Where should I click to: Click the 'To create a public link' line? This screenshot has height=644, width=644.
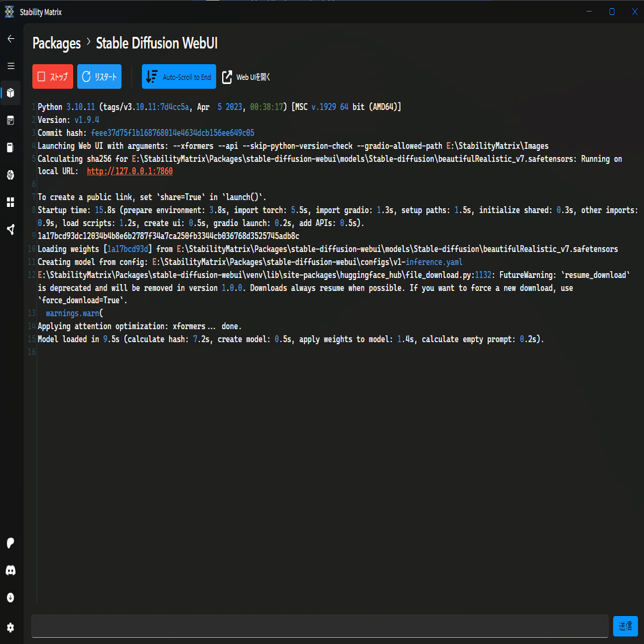(152, 197)
